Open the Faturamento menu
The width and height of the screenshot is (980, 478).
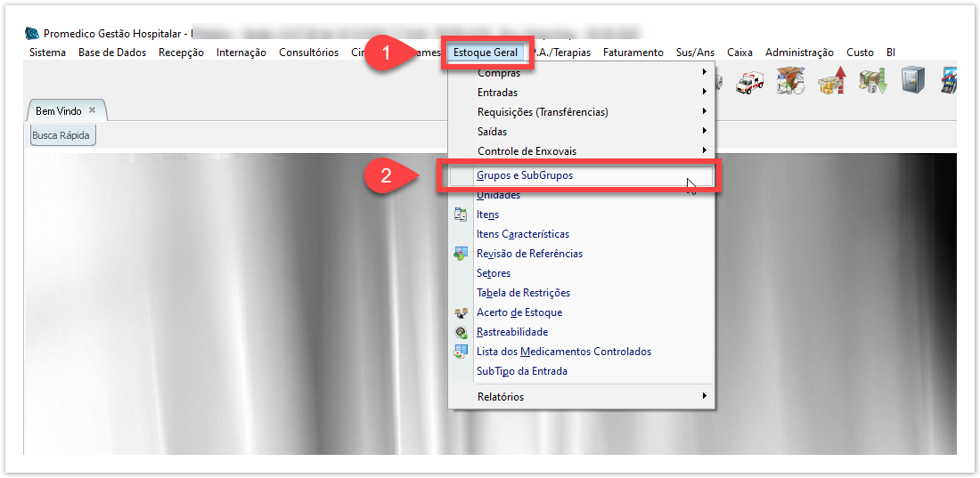tap(633, 53)
